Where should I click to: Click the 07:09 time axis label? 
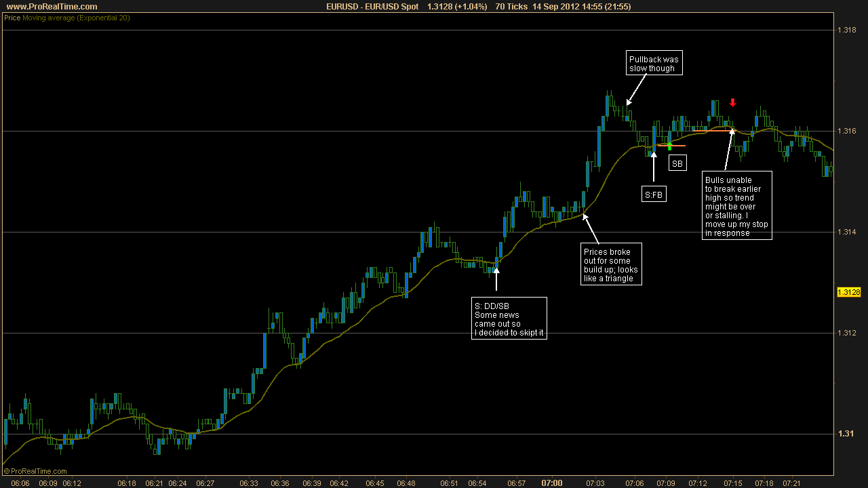tap(665, 483)
